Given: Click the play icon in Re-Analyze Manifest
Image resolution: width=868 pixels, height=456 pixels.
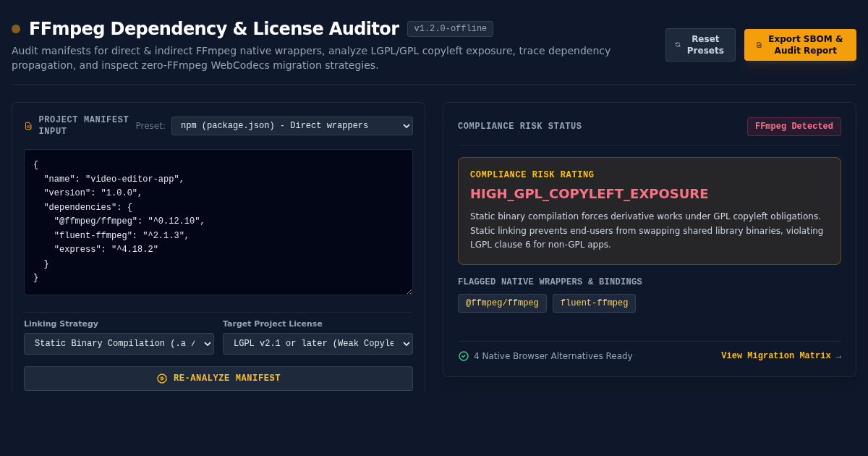Looking at the screenshot, I should tap(162, 379).
